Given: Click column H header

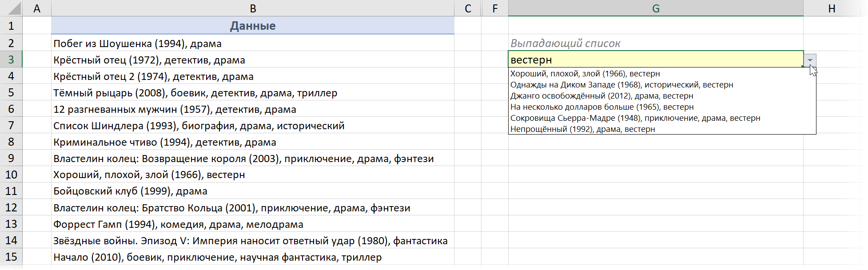Looking at the screenshot, I should coord(832,8).
